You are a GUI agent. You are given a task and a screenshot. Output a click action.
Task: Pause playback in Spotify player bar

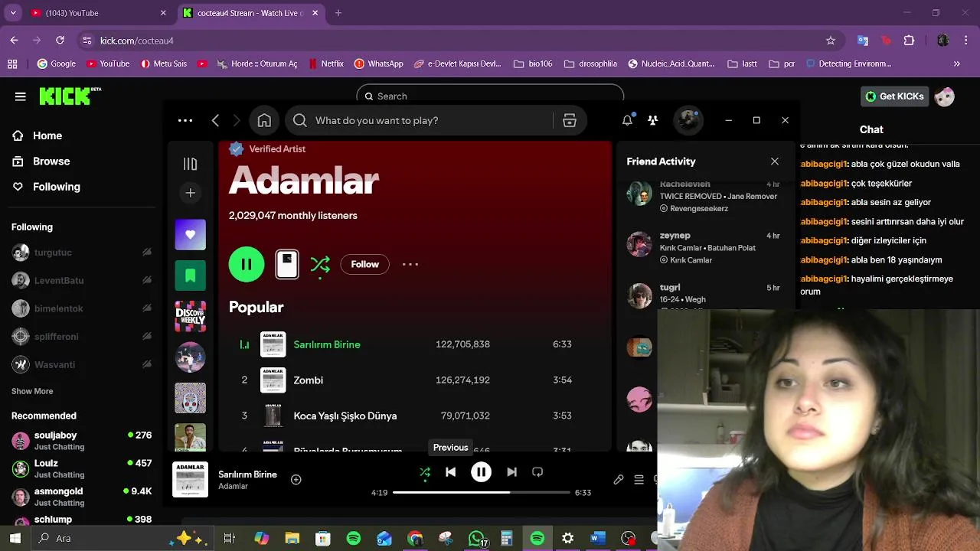click(481, 472)
